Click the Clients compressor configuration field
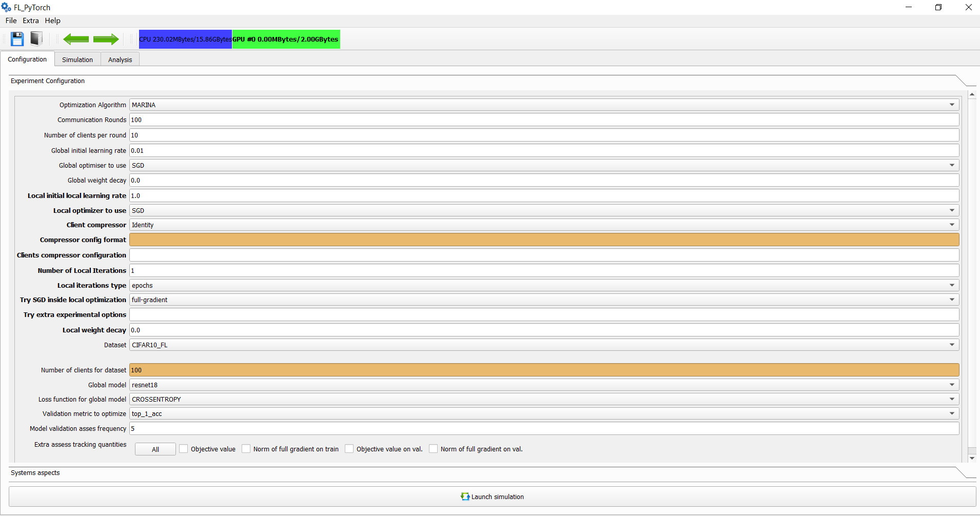 [x=544, y=255]
